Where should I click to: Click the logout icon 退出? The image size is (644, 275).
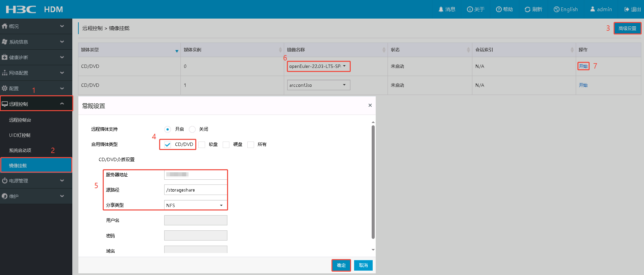point(627,9)
